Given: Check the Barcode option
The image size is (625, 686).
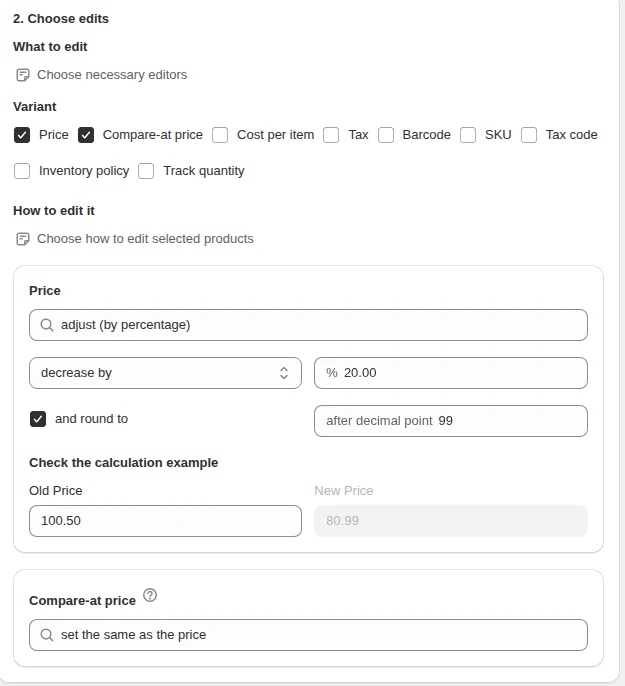Looking at the screenshot, I should click(x=386, y=135).
